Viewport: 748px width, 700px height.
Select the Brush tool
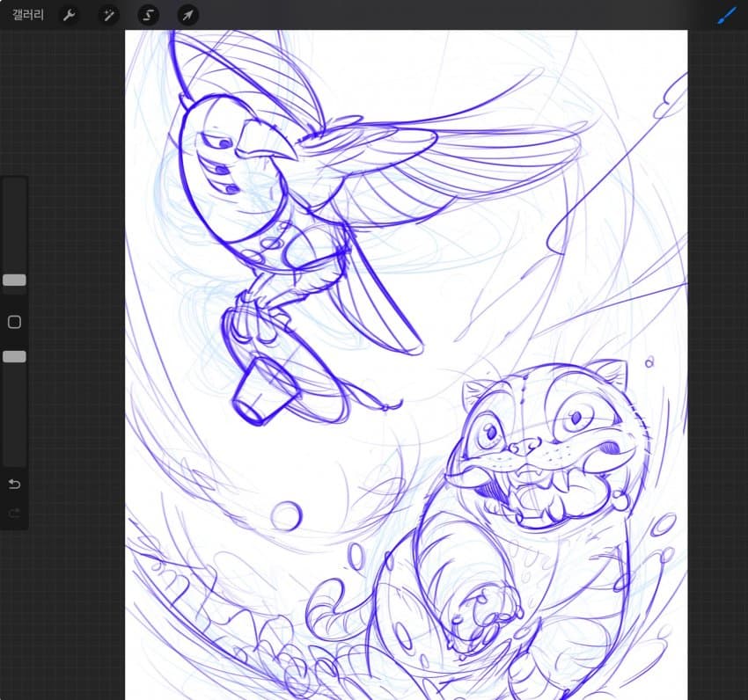click(x=727, y=16)
